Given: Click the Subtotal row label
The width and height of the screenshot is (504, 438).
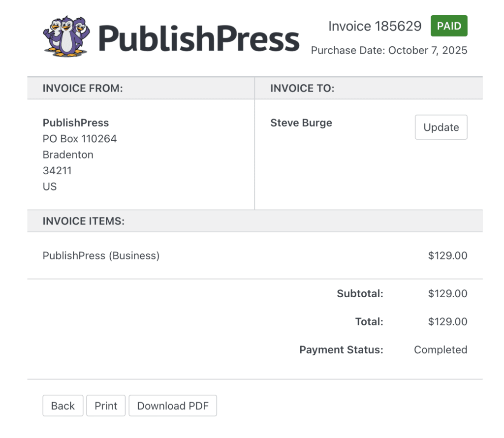Looking at the screenshot, I should pyautogui.click(x=360, y=293).
